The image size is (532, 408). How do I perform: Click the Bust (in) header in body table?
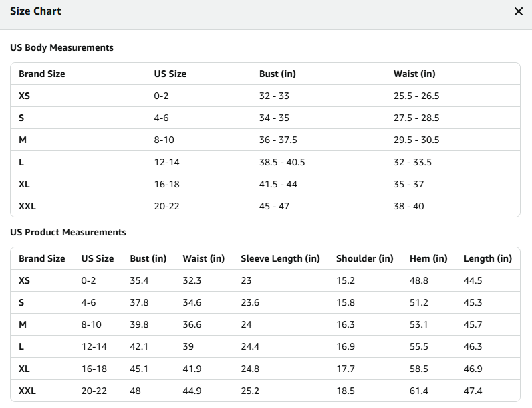[277, 74]
